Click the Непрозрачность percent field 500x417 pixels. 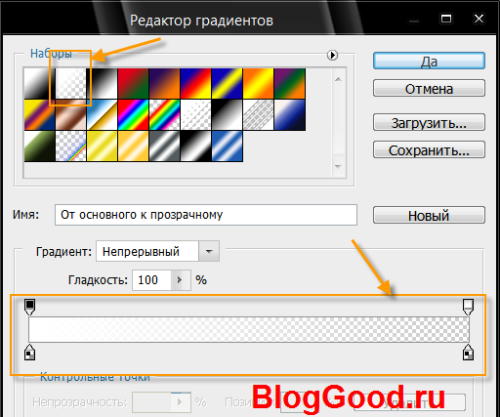(x=152, y=402)
